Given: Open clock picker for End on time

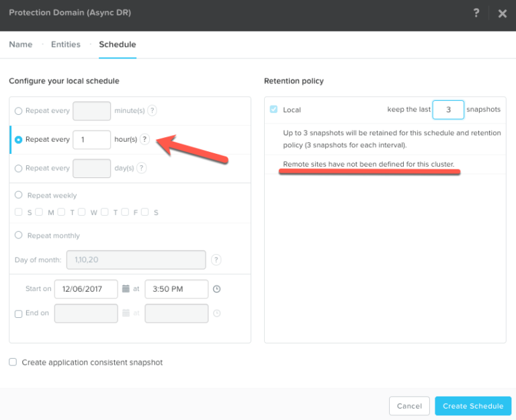Looking at the screenshot, I should click(216, 313).
